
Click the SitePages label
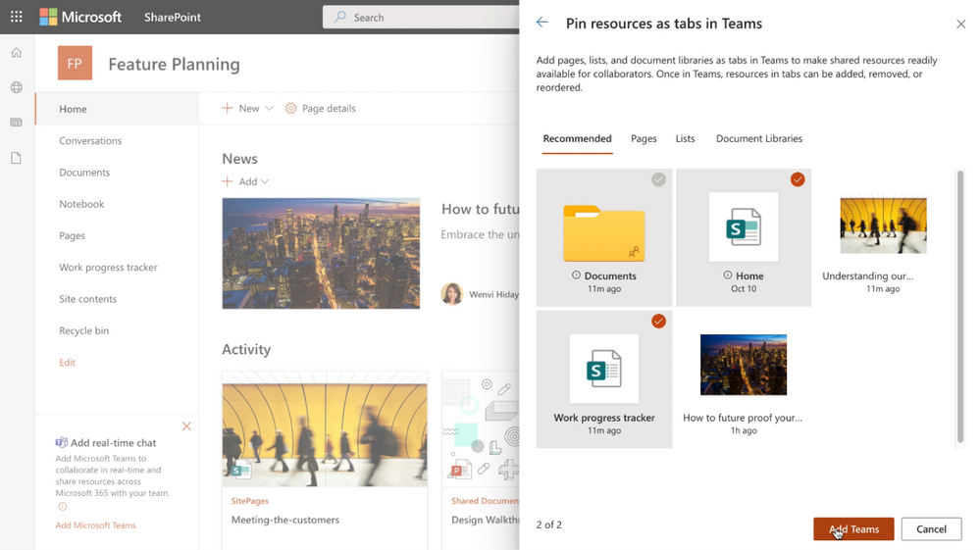249,501
